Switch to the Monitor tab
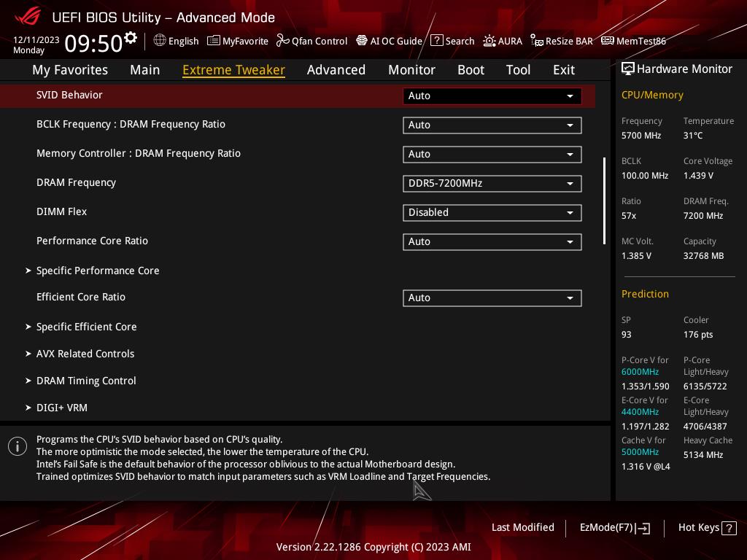 [x=411, y=70]
